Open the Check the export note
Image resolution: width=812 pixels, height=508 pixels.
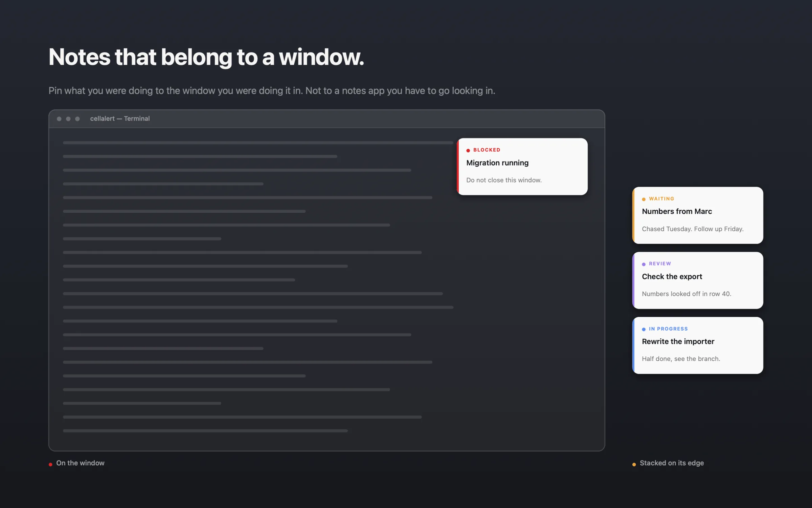(x=698, y=280)
